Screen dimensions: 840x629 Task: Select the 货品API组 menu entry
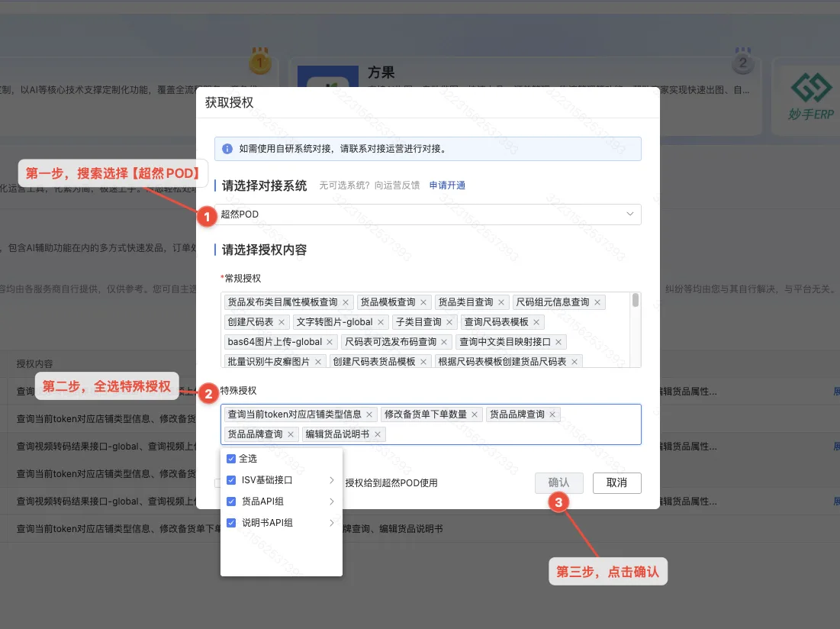(282, 502)
